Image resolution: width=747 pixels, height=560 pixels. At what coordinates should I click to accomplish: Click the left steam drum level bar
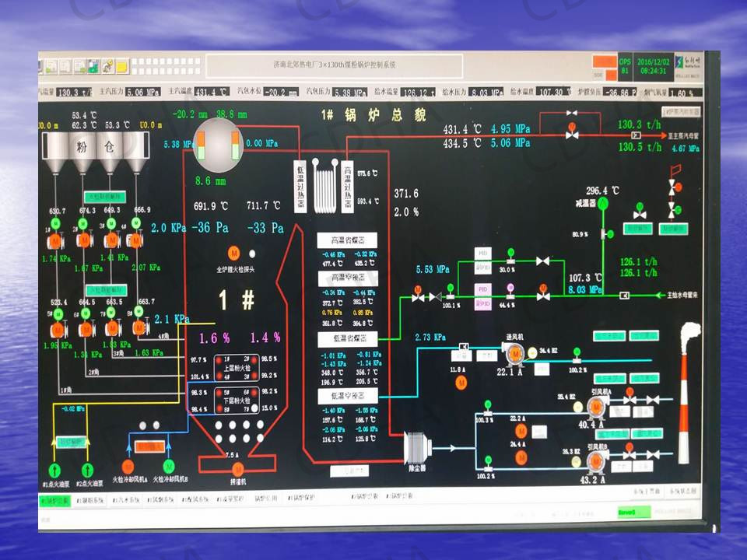(198, 142)
